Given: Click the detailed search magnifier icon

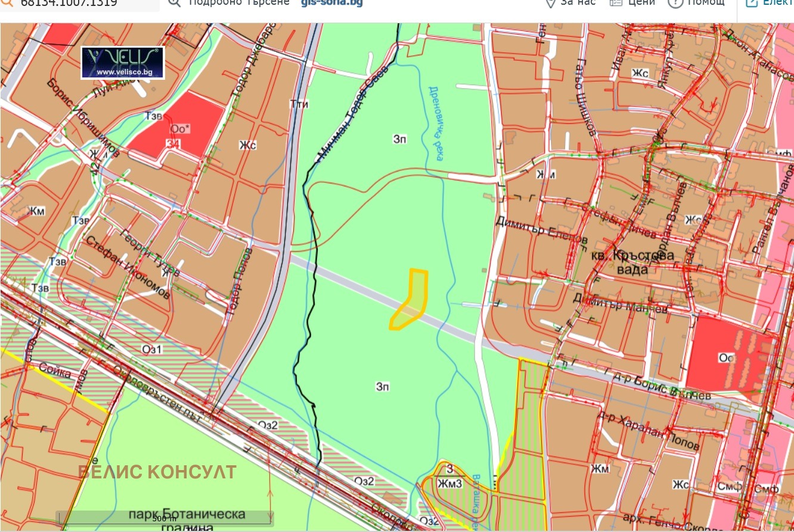Looking at the screenshot, I should click(x=173, y=3).
